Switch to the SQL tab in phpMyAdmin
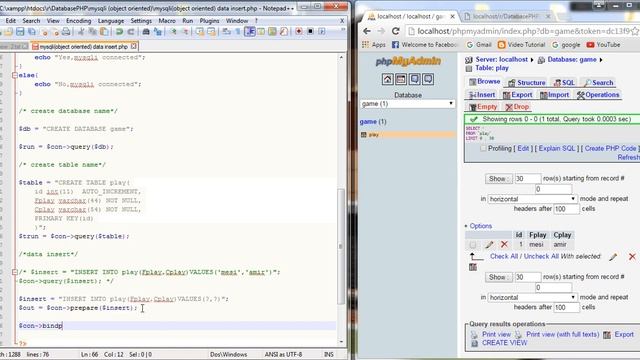 tap(564, 82)
